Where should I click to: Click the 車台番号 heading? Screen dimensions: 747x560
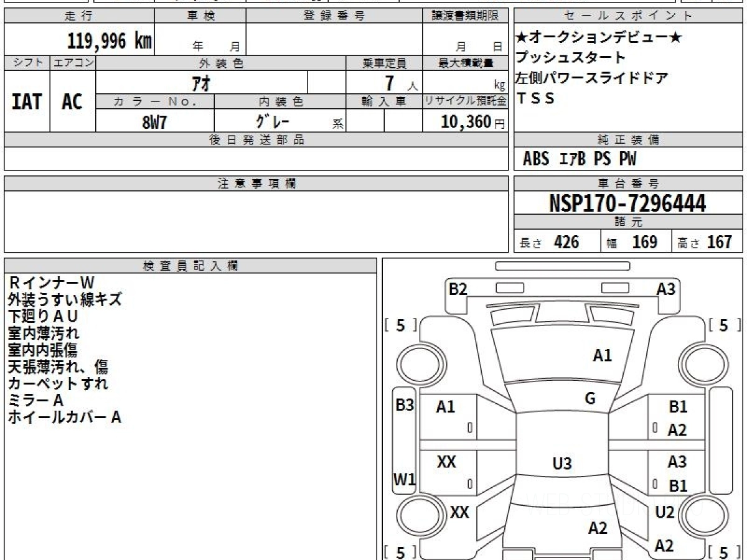point(629,184)
